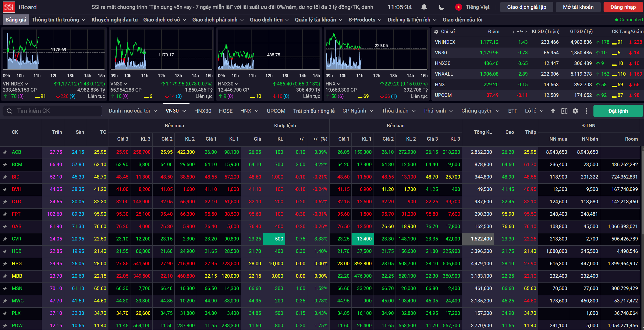Open table settings gear icon
Image resolution: width=644 pixels, height=330 pixels.
click(x=575, y=111)
